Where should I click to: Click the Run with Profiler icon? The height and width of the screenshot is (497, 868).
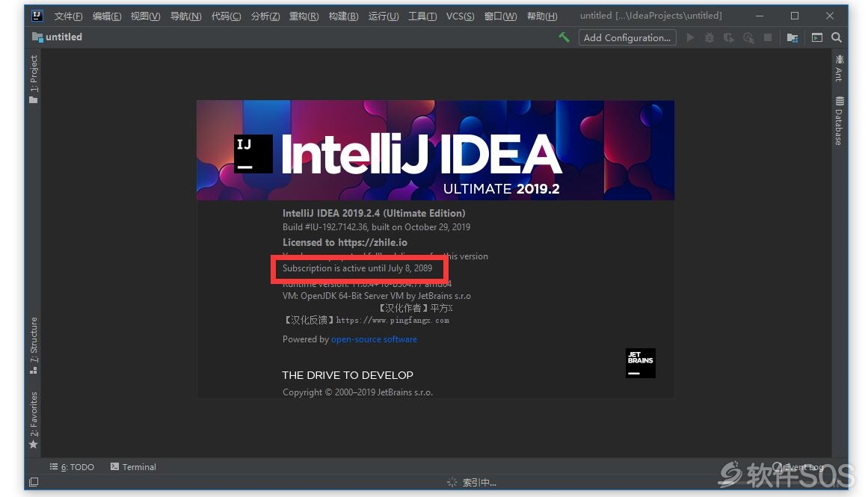tap(748, 37)
